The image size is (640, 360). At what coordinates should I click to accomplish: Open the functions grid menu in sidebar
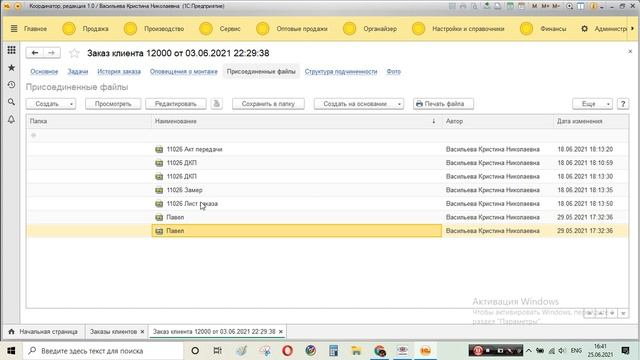(x=11, y=50)
